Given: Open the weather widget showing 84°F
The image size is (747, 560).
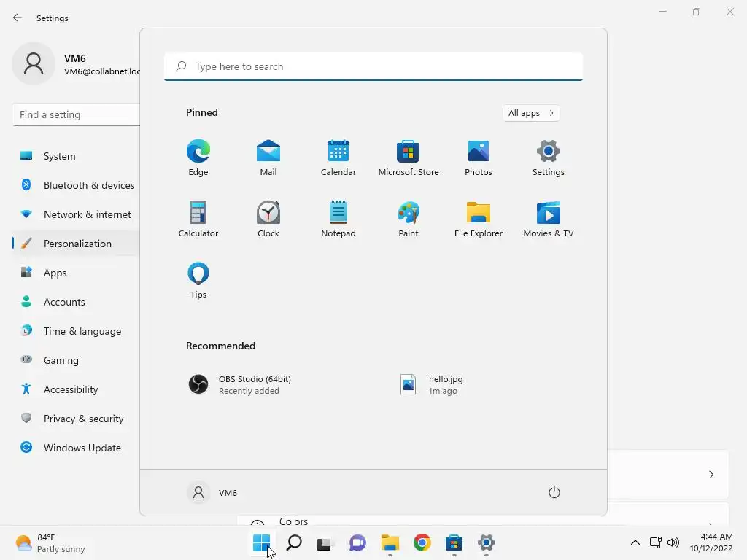Looking at the screenshot, I should 50,542.
